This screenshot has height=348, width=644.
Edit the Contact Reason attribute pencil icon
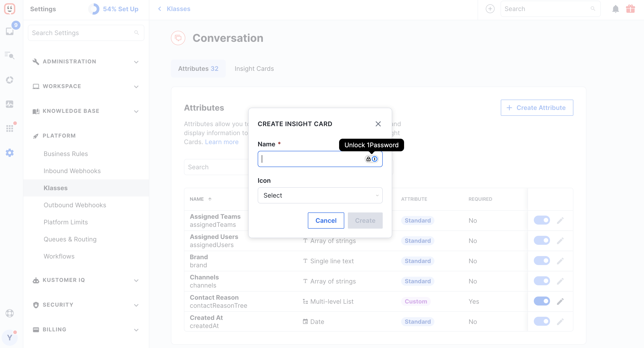560,301
